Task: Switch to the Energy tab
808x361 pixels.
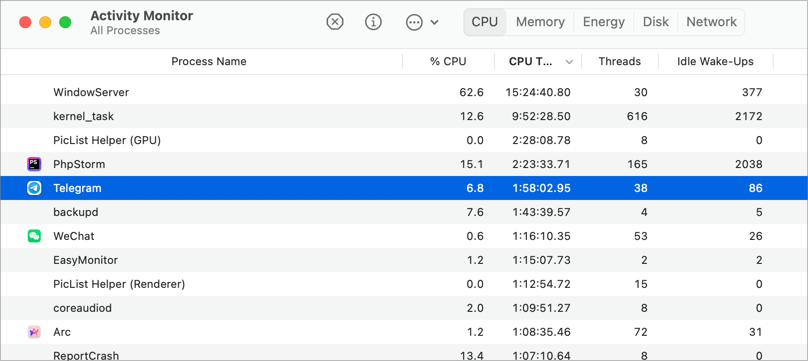Action: 603,22
